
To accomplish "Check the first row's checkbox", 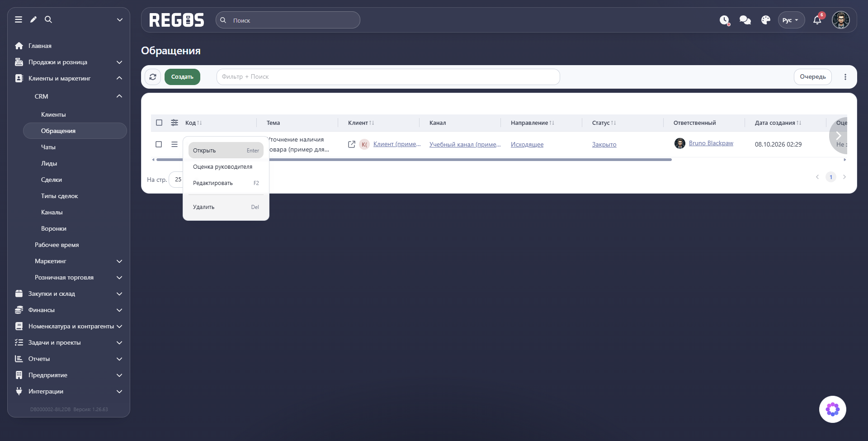I will pos(159,144).
